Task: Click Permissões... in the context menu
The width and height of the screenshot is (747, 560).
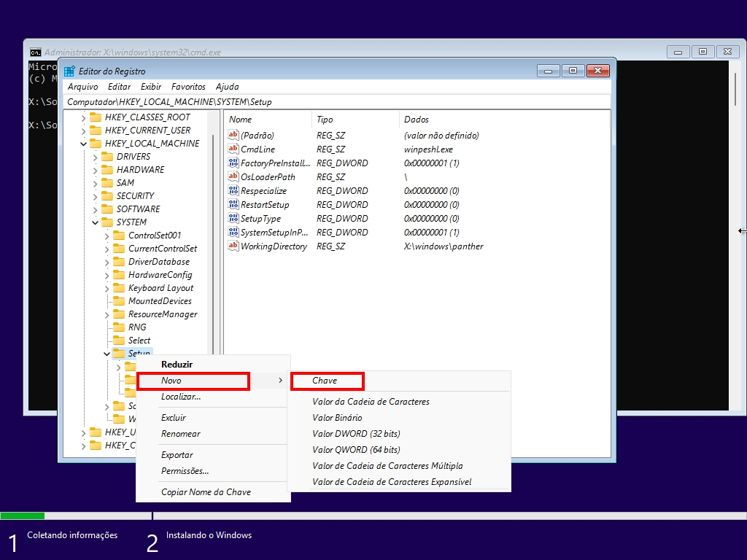Action: (213, 471)
